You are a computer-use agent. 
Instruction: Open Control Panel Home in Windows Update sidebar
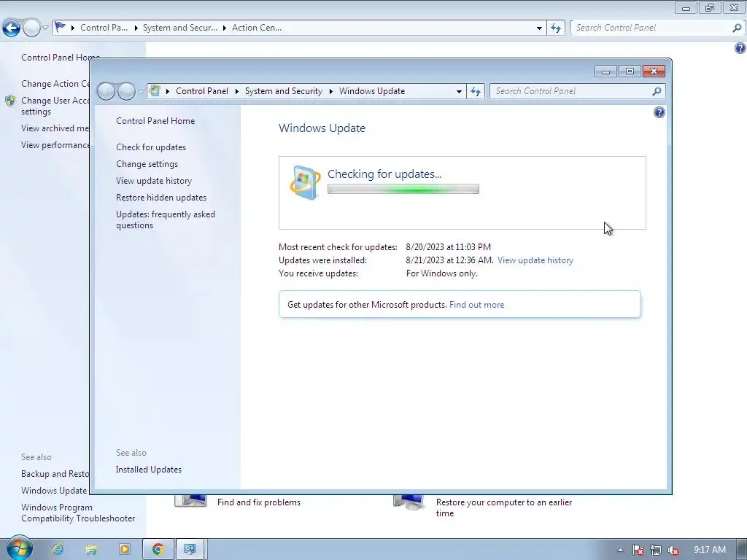coord(155,121)
